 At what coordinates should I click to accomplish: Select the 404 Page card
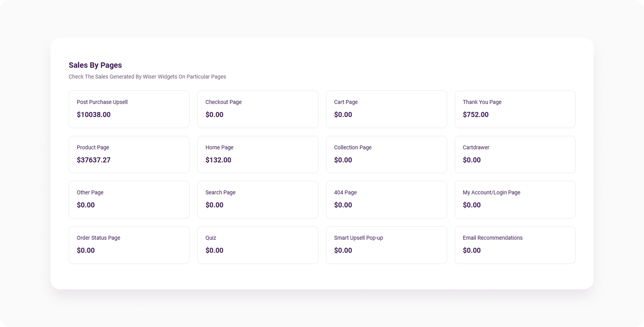coord(387,200)
